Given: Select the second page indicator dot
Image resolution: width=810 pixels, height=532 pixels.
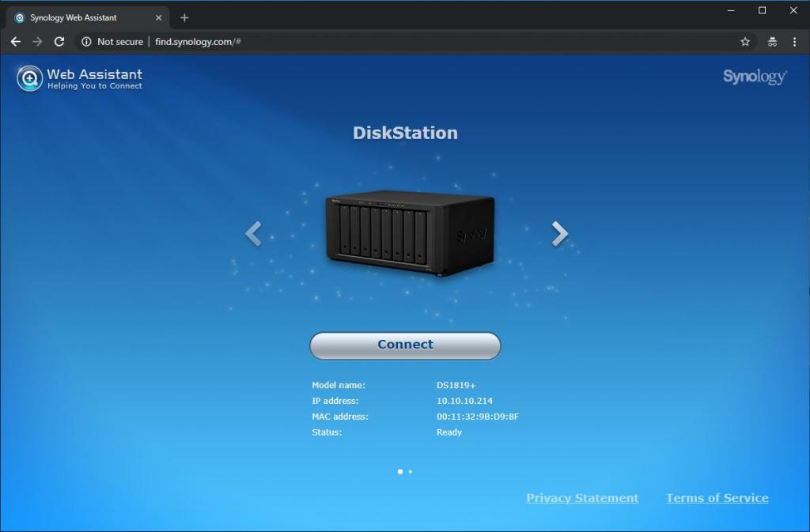Looking at the screenshot, I should tap(411, 472).
